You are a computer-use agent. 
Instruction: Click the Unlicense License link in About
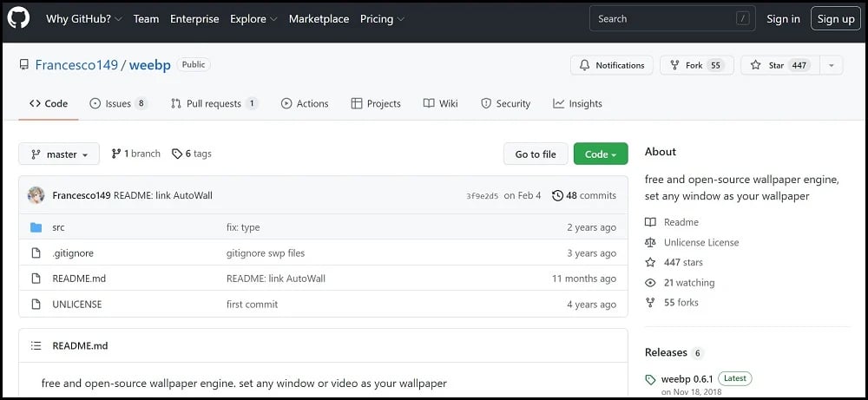coord(701,242)
